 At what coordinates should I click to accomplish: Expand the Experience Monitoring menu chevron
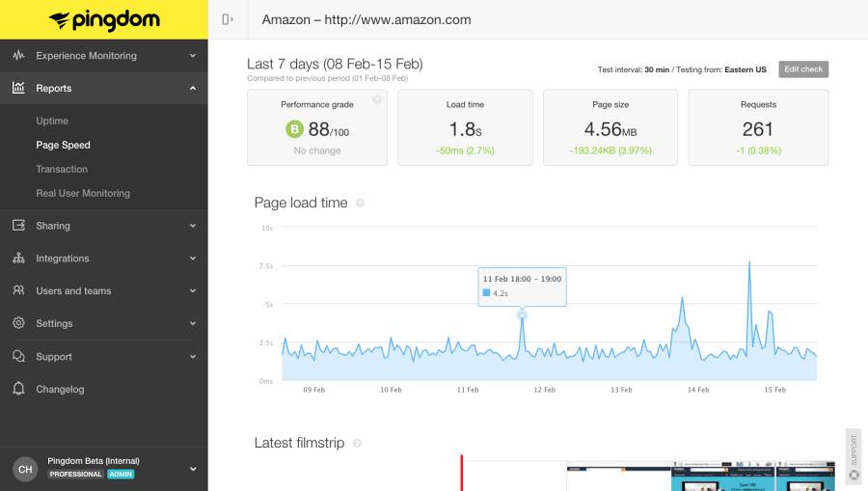pyautogui.click(x=193, y=55)
